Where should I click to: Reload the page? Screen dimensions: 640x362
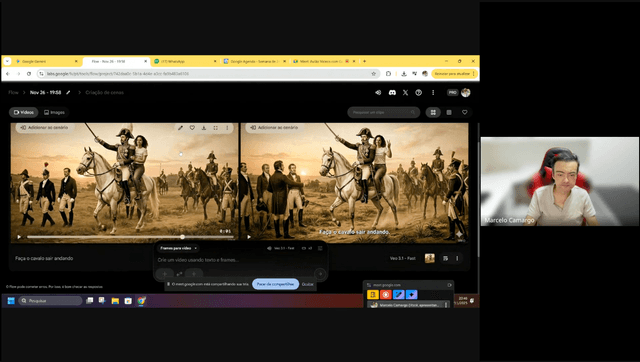pyautogui.click(x=29, y=74)
